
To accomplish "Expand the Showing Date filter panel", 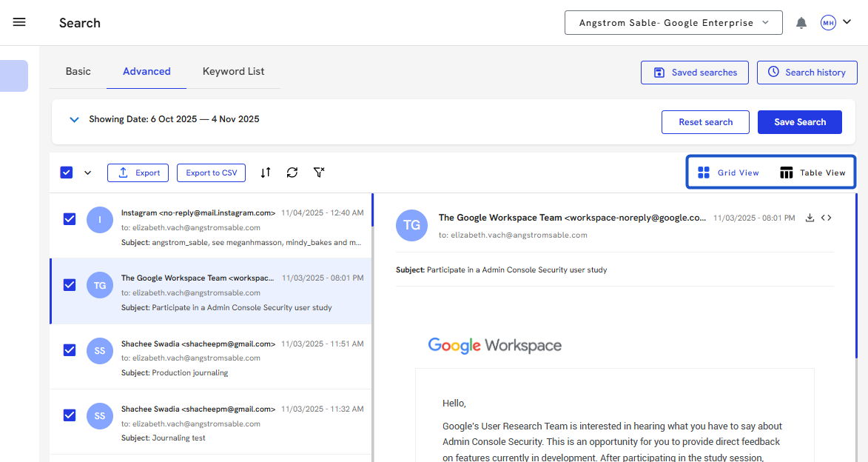I will coord(74,119).
